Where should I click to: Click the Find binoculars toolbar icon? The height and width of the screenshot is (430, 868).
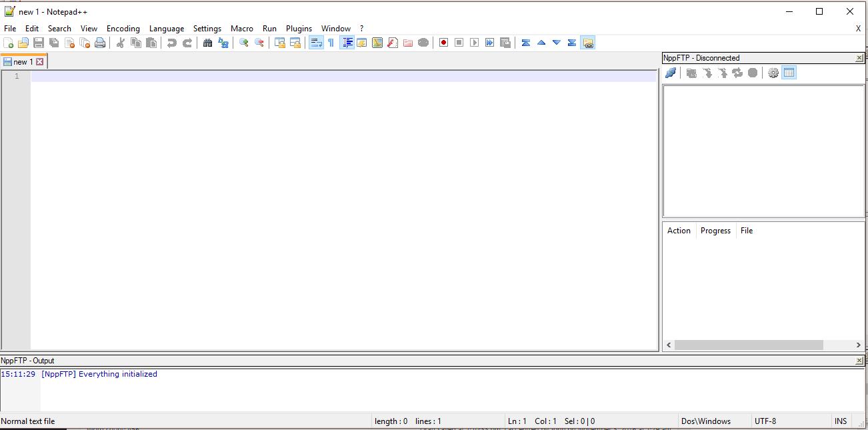pos(207,43)
